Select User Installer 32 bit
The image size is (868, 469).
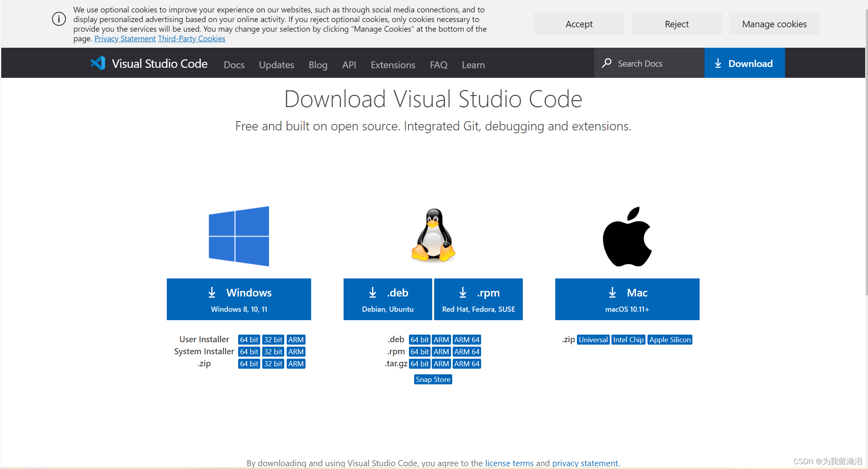point(273,339)
